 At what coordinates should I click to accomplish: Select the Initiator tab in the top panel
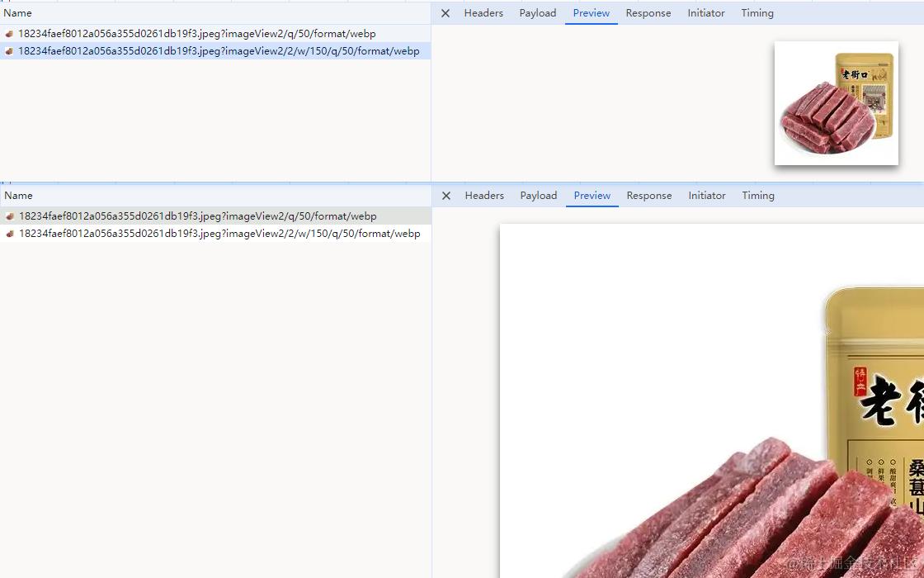coord(705,12)
